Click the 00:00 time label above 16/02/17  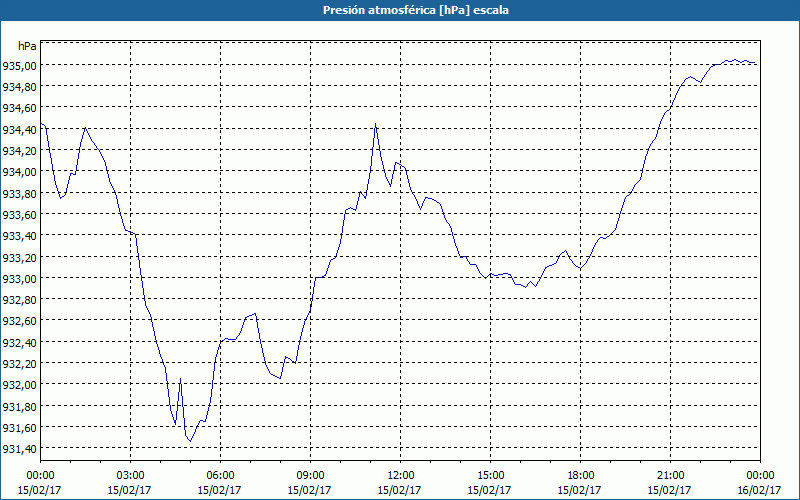tap(760, 476)
